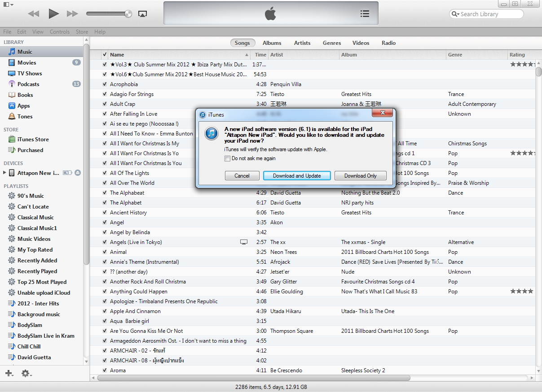Image resolution: width=542 pixels, height=392 pixels.
Task: Skip back with the rewind button
Action: point(33,14)
